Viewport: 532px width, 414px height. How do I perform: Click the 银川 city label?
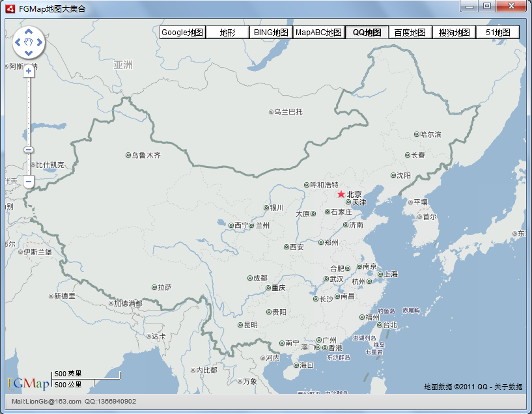(x=277, y=208)
